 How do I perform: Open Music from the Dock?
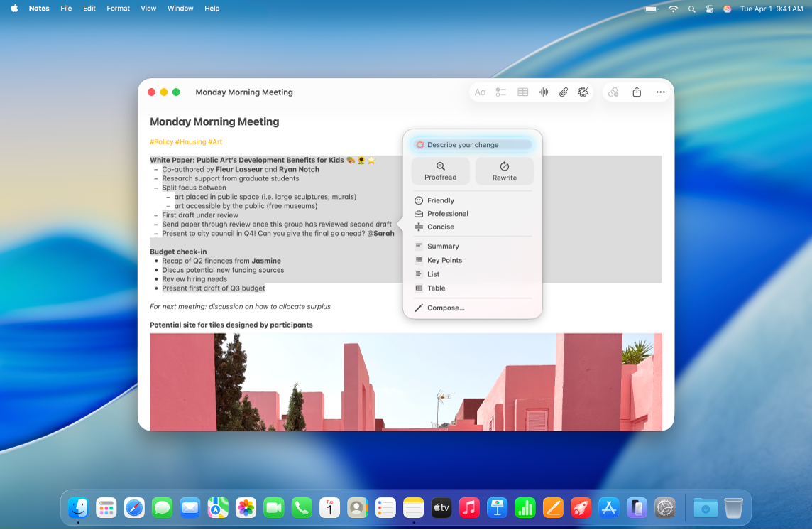(x=468, y=507)
